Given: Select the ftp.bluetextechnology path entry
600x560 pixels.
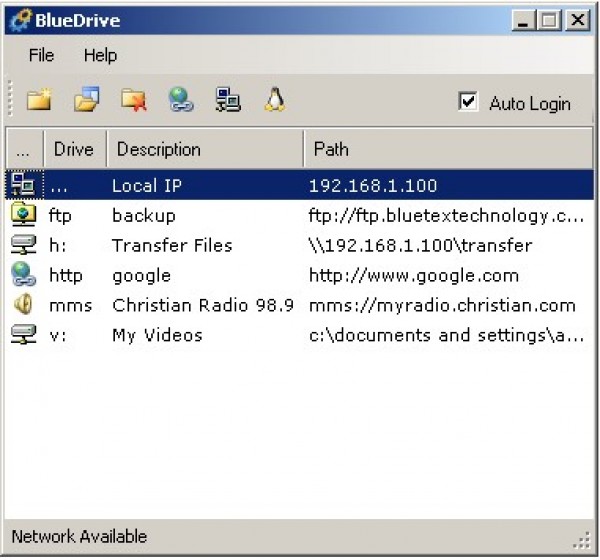Looking at the screenshot, I should tap(446, 216).
